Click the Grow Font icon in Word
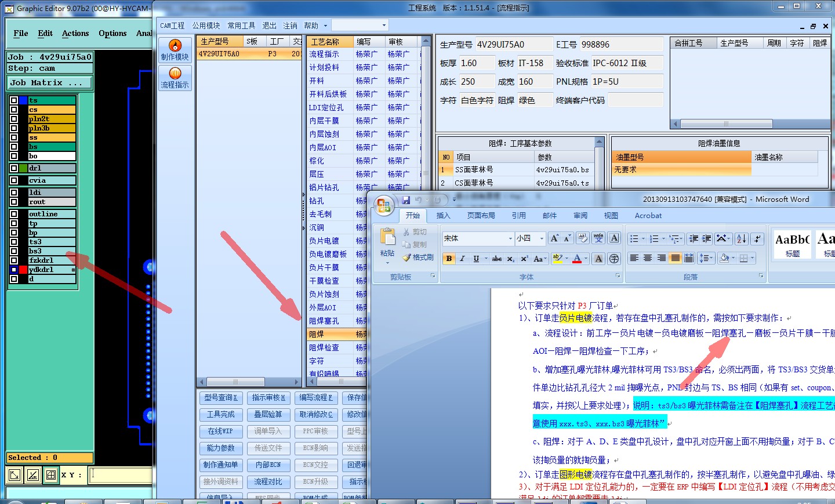Screen dimensions: 835x504 (x=554, y=238)
